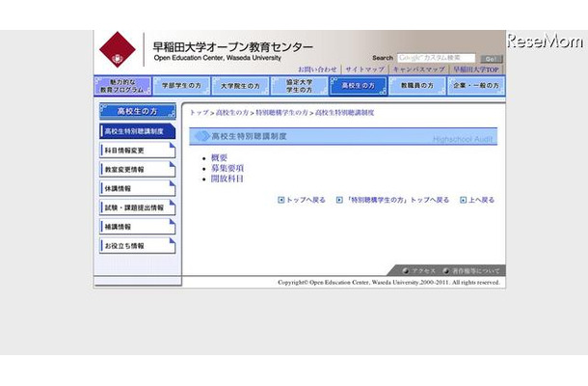Click the トップ breadcrumb link
Viewport: 588px width, 386px height.
click(x=200, y=113)
